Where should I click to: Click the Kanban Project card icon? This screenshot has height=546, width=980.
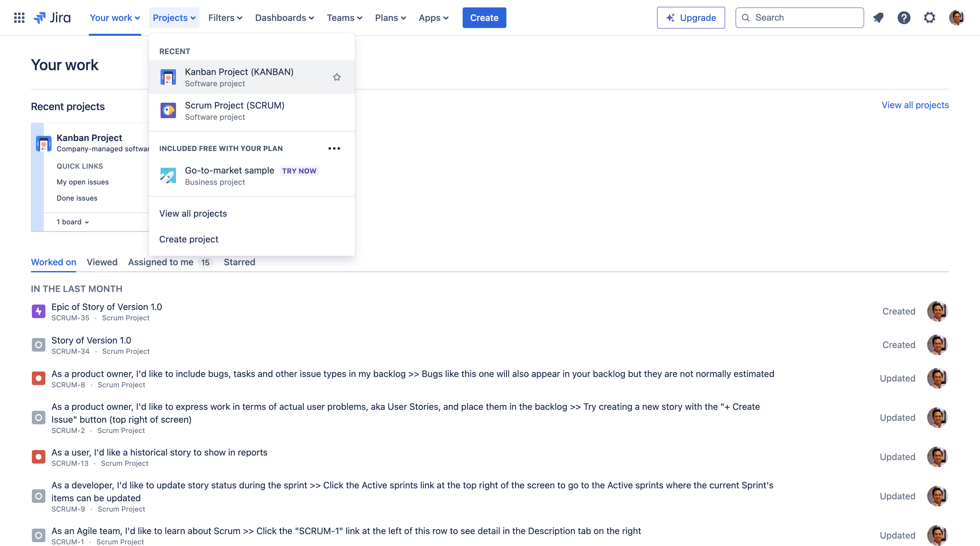coord(44,144)
